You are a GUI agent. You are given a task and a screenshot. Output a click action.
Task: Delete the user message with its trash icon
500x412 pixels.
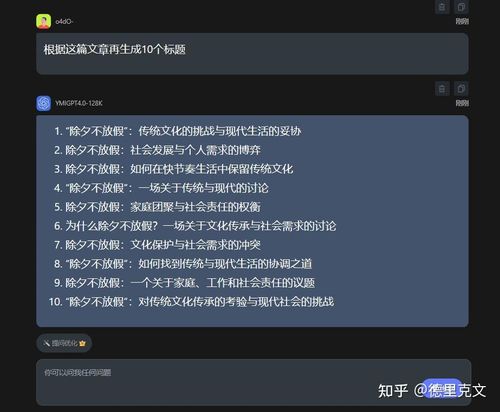pyautogui.click(x=442, y=7)
